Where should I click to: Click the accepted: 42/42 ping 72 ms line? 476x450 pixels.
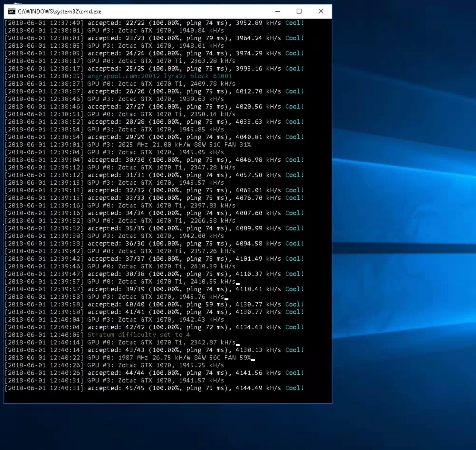(x=154, y=327)
